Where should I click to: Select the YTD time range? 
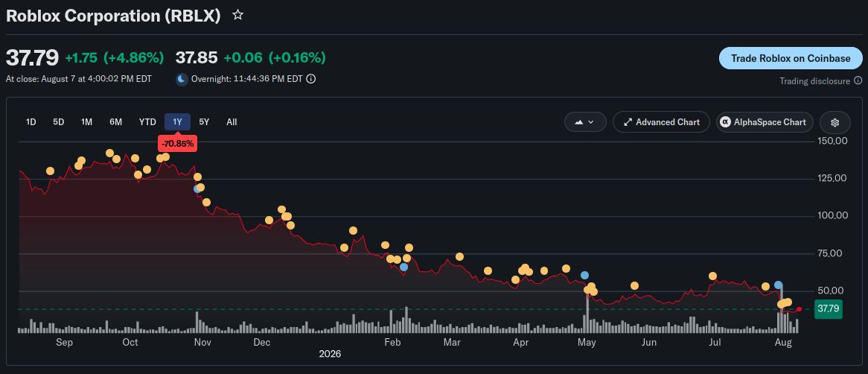point(147,122)
